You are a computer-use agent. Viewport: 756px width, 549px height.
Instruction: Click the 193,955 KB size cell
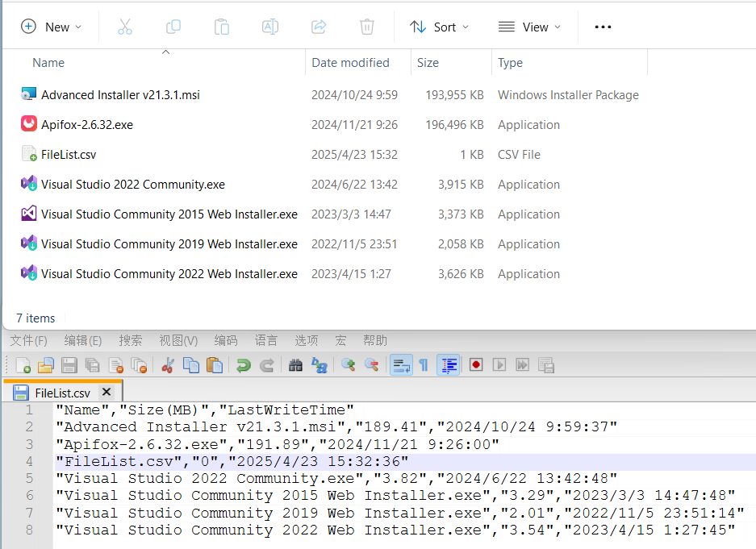tap(454, 95)
